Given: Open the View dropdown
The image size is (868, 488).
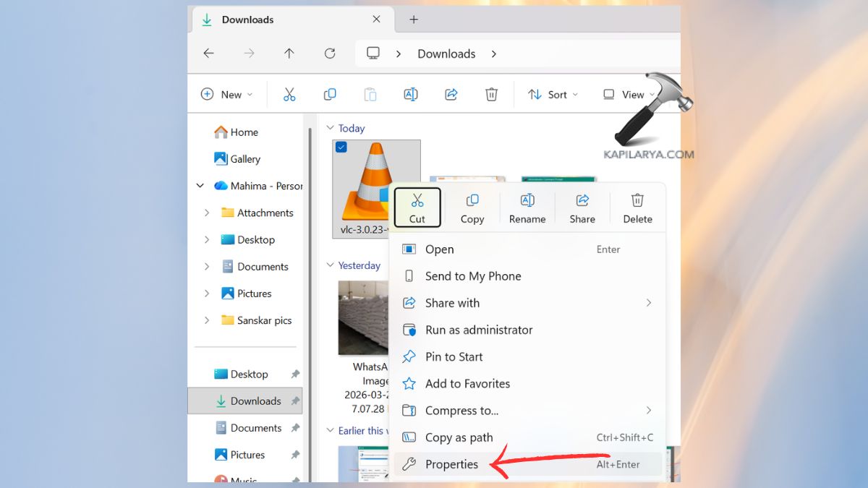Looking at the screenshot, I should click(628, 94).
